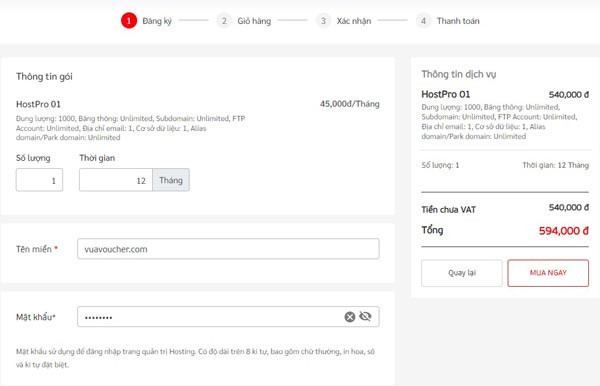The height and width of the screenshot is (386, 600).
Task: Select the 594,000 đ total amount
Action: tap(564, 231)
